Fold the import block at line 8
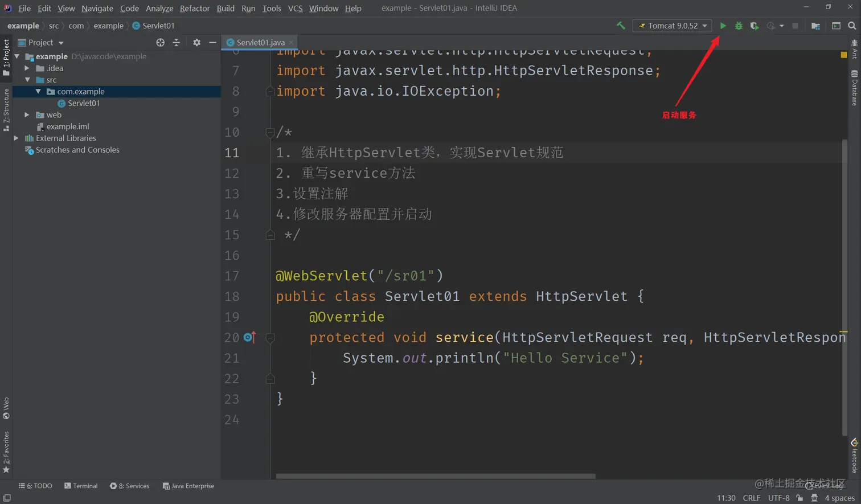Viewport: 861px width, 504px height. click(270, 91)
